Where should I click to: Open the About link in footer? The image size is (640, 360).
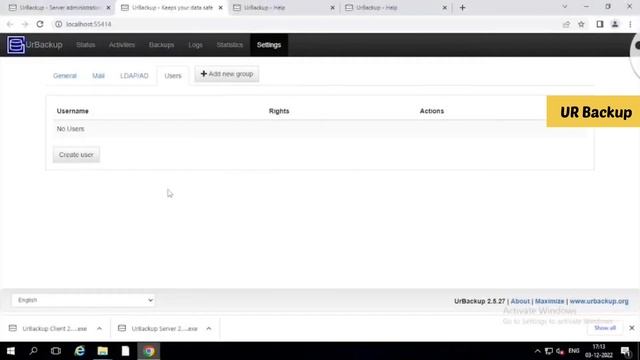click(520, 301)
